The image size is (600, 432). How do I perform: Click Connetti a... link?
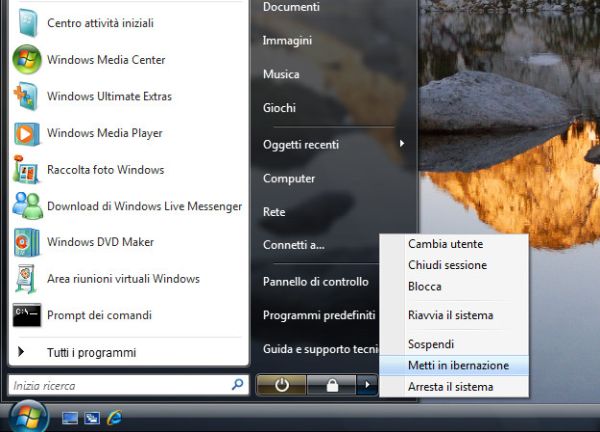pyautogui.click(x=293, y=245)
